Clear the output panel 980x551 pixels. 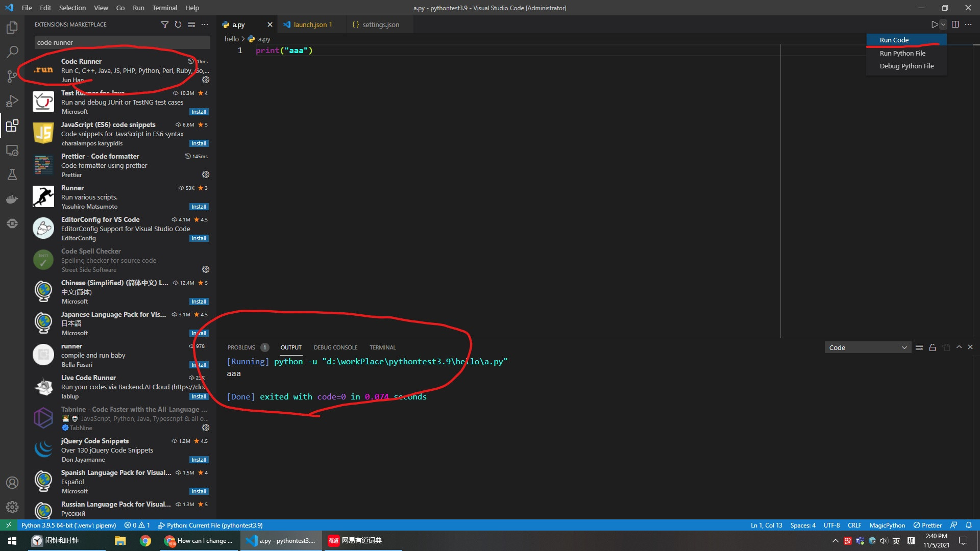click(x=919, y=347)
